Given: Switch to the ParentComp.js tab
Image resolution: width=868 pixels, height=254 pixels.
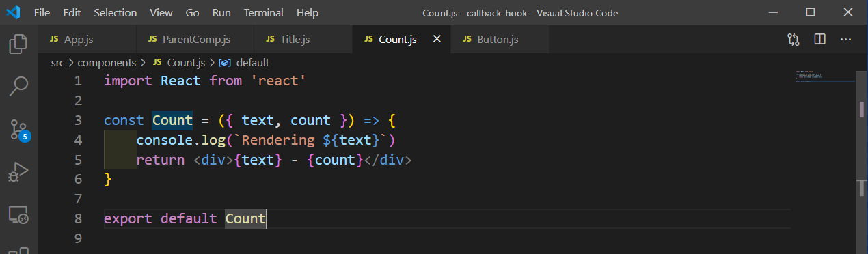Looking at the screenshot, I should (195, 40).
